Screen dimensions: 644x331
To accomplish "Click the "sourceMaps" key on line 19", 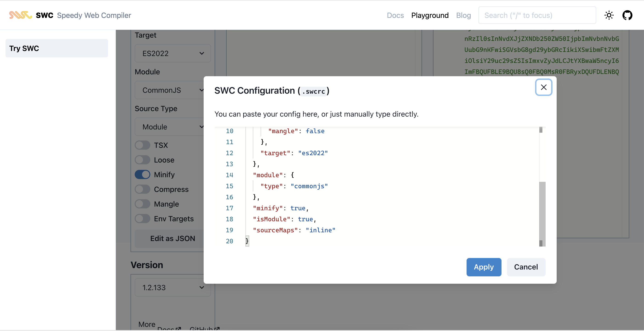I will (275, 230).
